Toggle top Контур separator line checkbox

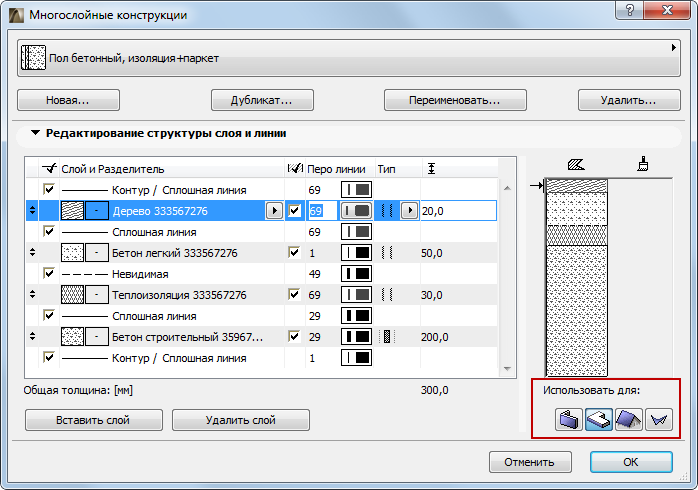(x=49, y=189)
